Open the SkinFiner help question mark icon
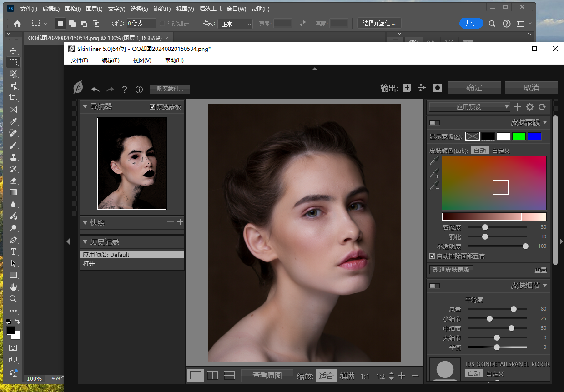The image size is (564, 392). click(125, 90)
